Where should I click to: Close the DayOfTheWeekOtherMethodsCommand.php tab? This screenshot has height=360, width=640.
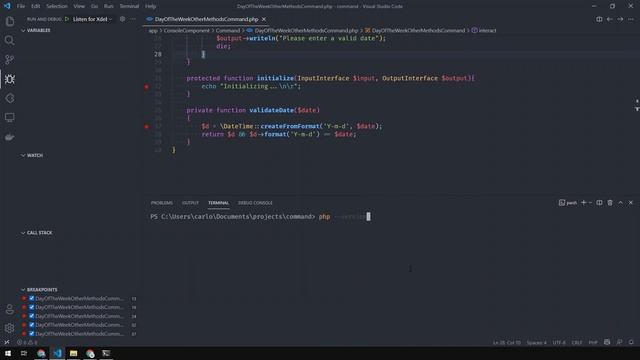pos(264,19)
